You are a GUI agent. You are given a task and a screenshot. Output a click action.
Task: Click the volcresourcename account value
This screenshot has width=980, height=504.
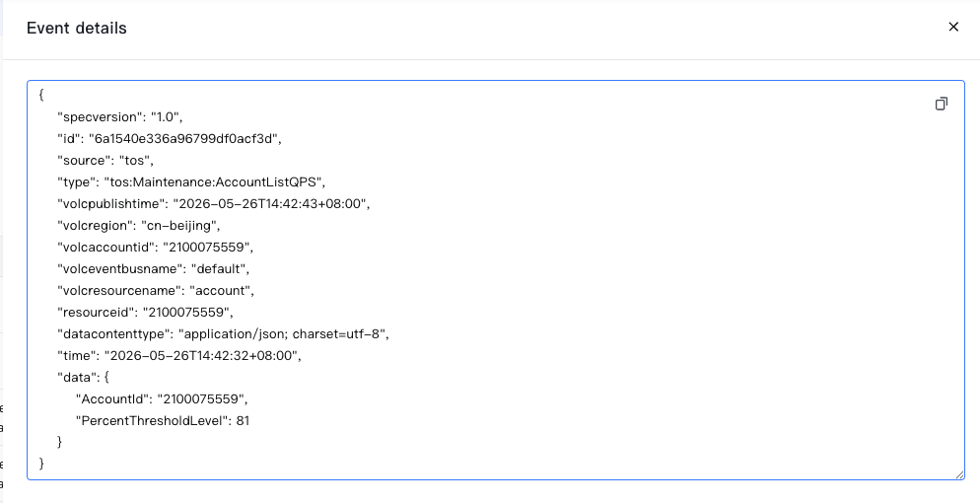tap(221, 290)
